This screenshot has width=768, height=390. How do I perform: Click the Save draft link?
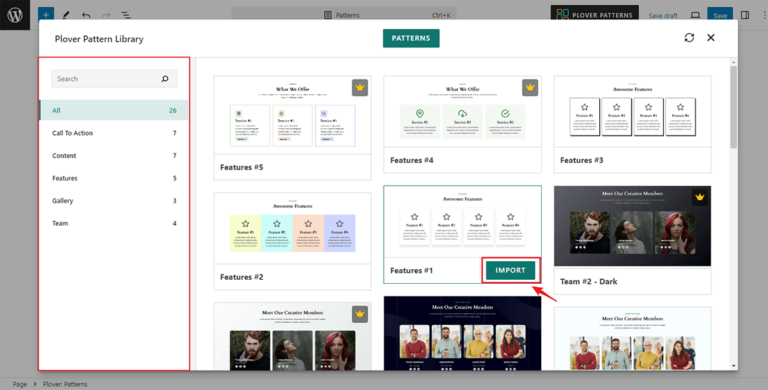coord(663,16)
